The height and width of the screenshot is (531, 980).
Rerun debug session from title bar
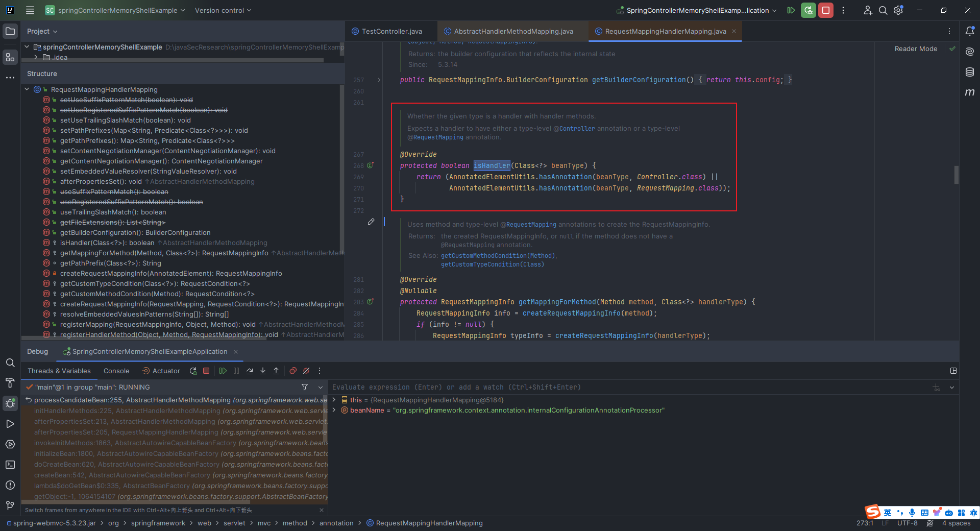808,10
